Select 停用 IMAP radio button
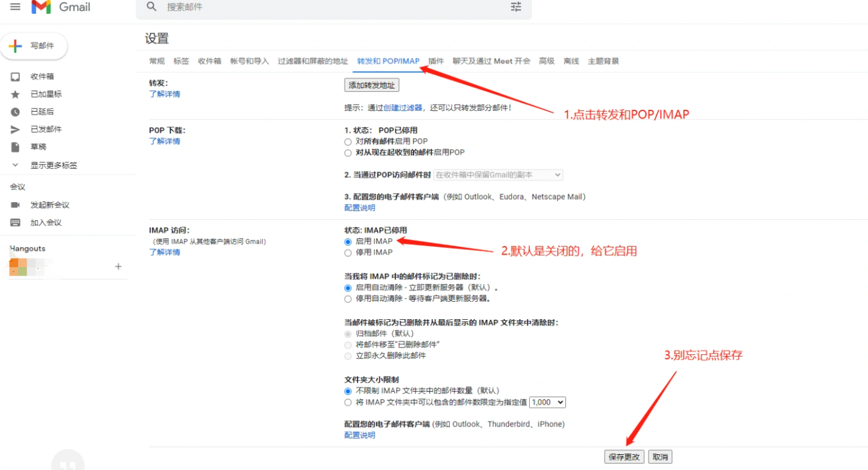Viewport: 868px width, 470px height. tap(348, 253)
